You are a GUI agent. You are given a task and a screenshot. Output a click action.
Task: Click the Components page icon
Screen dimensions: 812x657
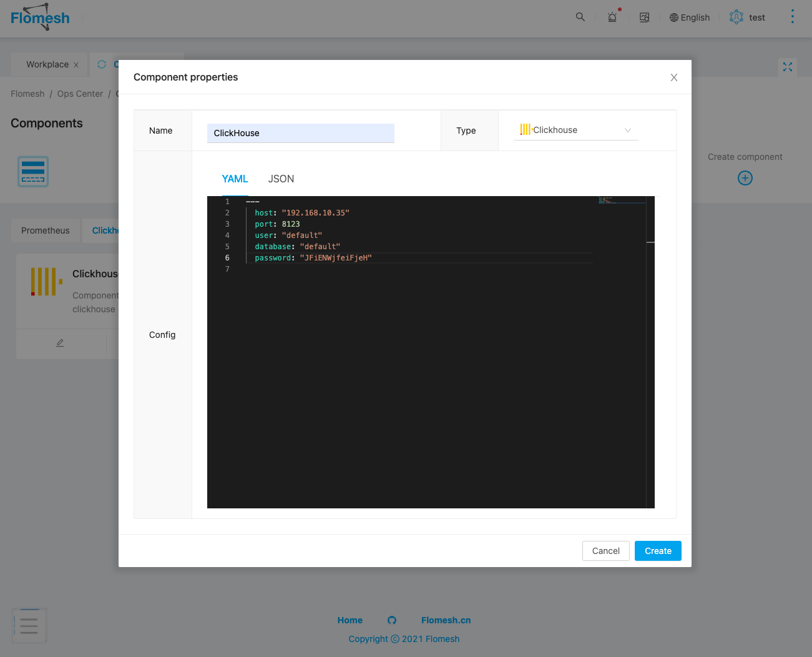tap(33, 172)
